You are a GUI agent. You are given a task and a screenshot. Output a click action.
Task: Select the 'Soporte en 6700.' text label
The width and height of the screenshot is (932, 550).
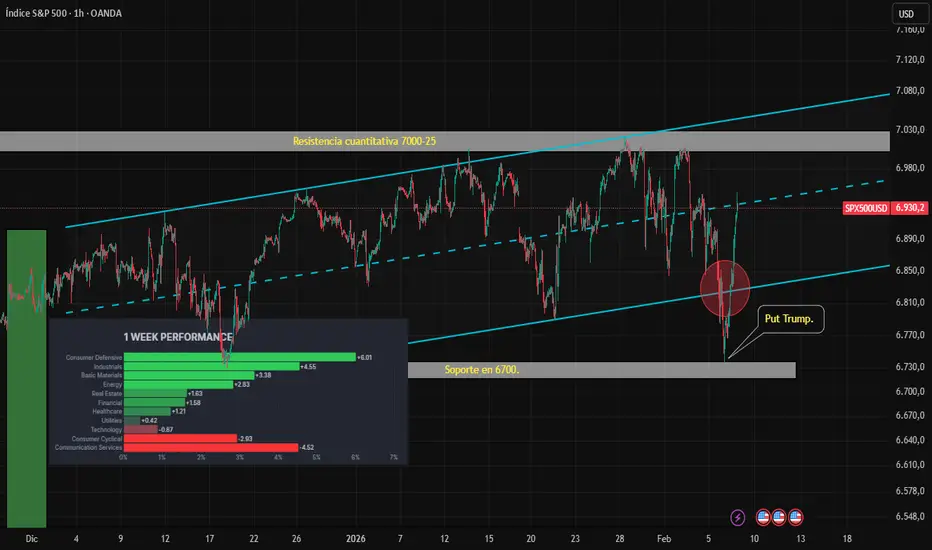coord(482,370)
